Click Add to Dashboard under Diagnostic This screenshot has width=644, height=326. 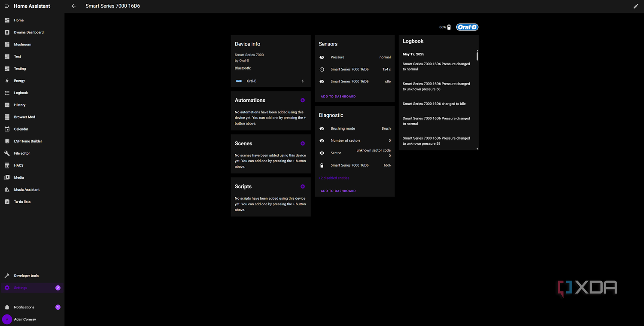(x=338, y=191)
